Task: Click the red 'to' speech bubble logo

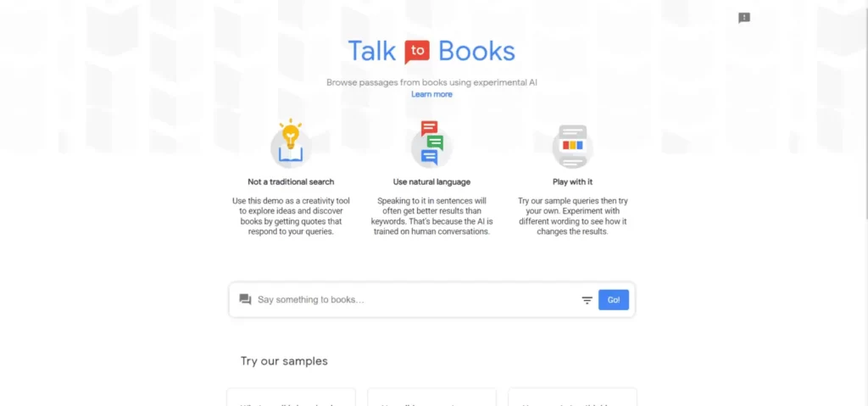Action: pyautogui.click(x=417, y=52)
